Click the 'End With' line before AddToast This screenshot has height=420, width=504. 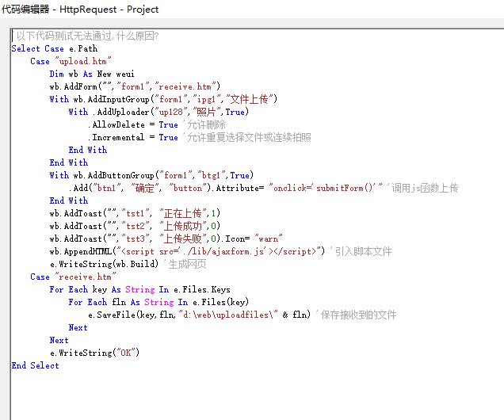(69, 200)
